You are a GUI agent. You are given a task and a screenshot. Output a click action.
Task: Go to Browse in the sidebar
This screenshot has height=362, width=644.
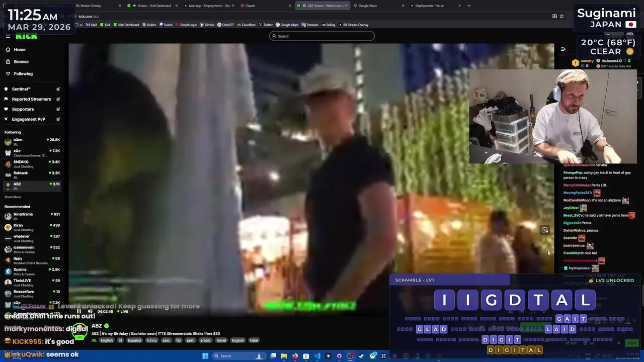[x=21, y=61]
